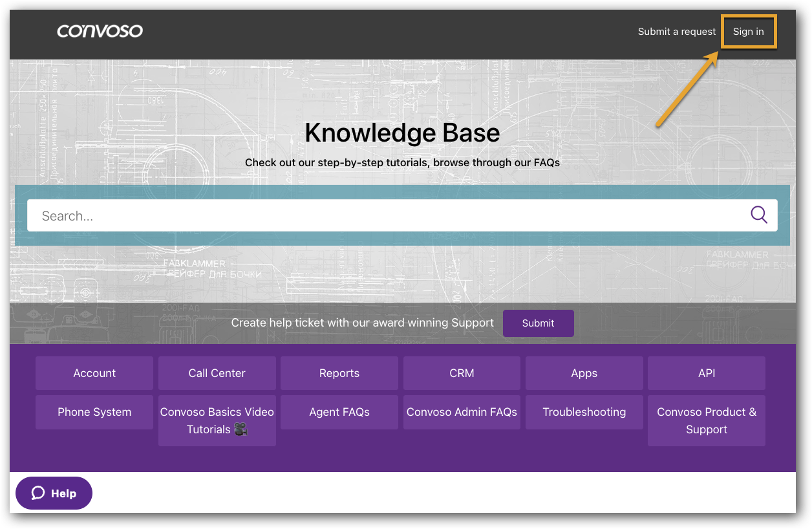
Task: Click 'Create help ticket with our award winning Support' text
Action: tap(363, 323)
